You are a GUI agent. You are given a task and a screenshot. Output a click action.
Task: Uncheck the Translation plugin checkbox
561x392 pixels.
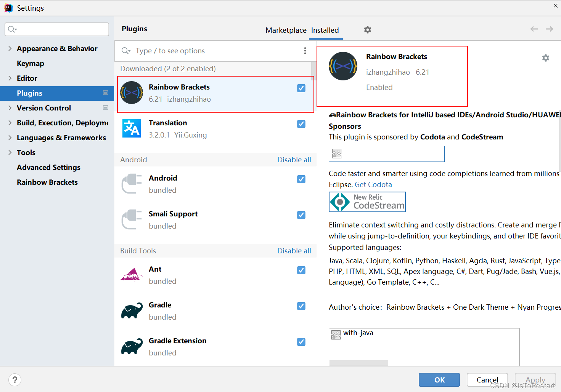[x=301, y=124]
